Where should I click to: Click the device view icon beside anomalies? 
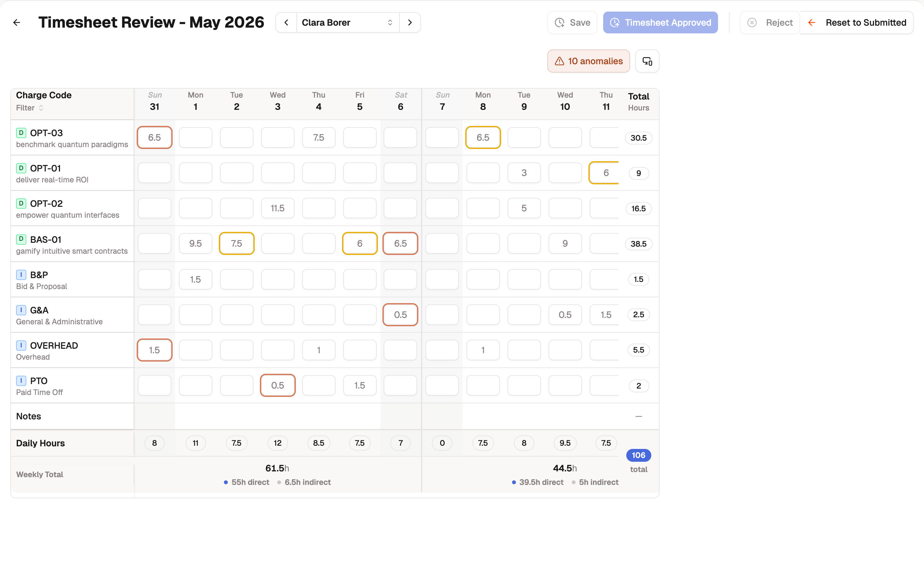tap(647, 61)
